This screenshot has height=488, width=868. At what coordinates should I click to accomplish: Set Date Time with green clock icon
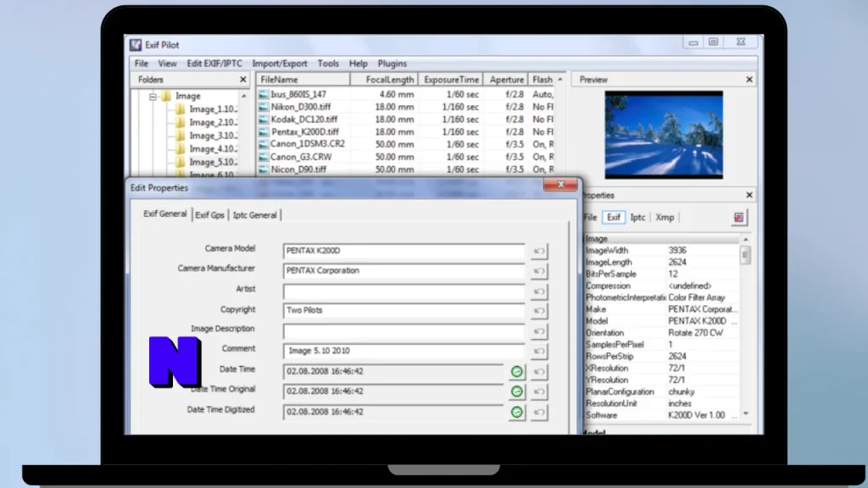point(516,372)
